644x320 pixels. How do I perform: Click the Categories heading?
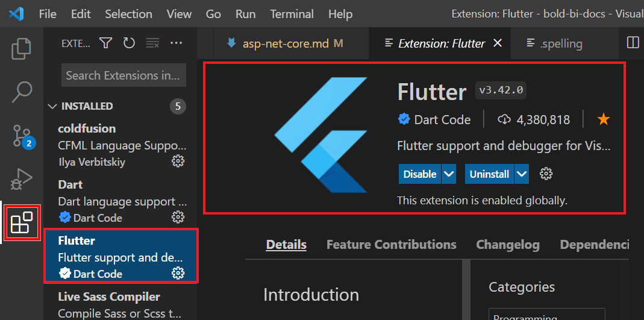tap(522, 286)
